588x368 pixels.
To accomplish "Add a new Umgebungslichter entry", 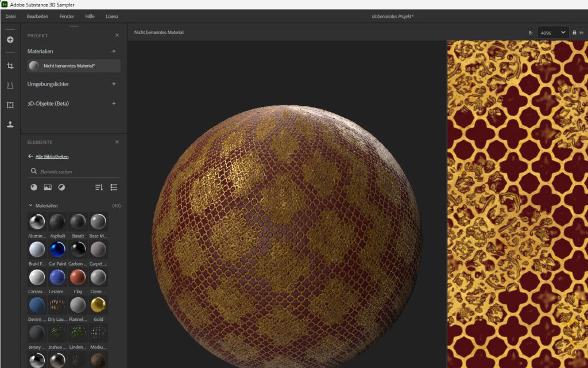I will (x=114, y=84).
